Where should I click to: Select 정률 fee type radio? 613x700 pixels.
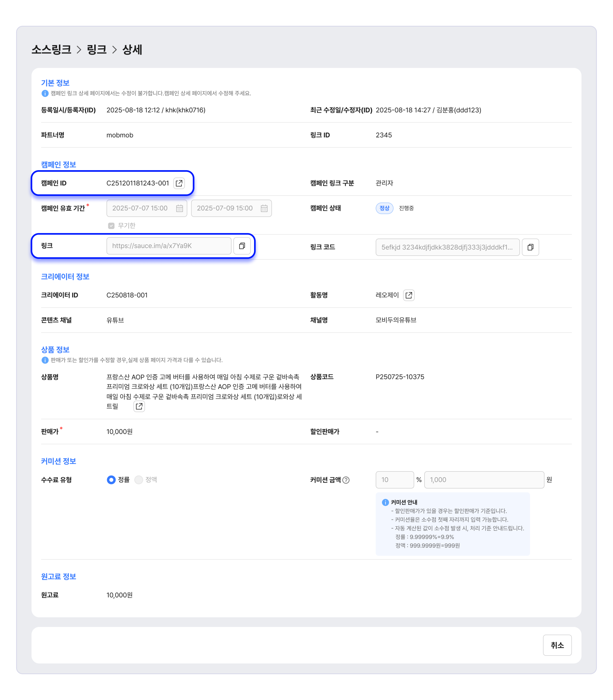(111, 480)
